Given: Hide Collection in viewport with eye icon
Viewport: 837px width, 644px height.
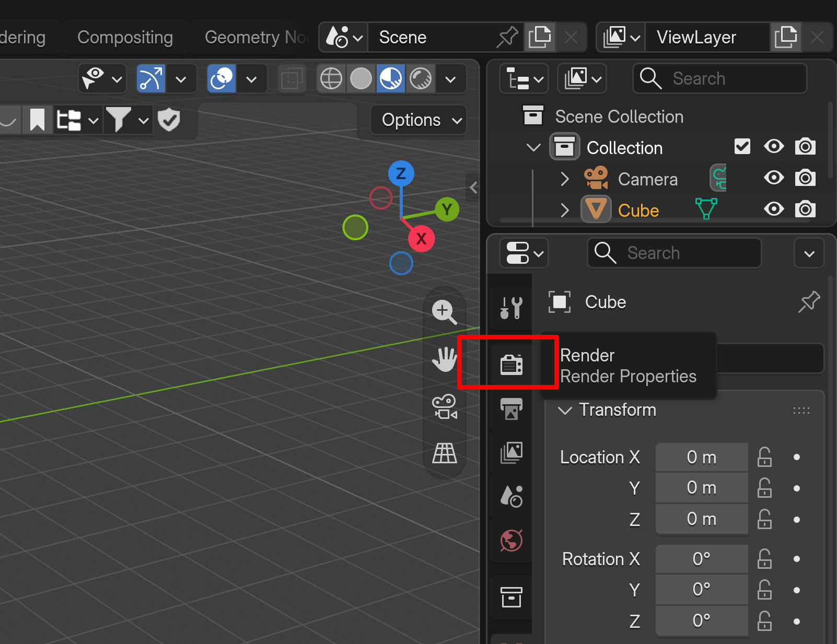Looking at the screenshot, I should pos(774,147).
